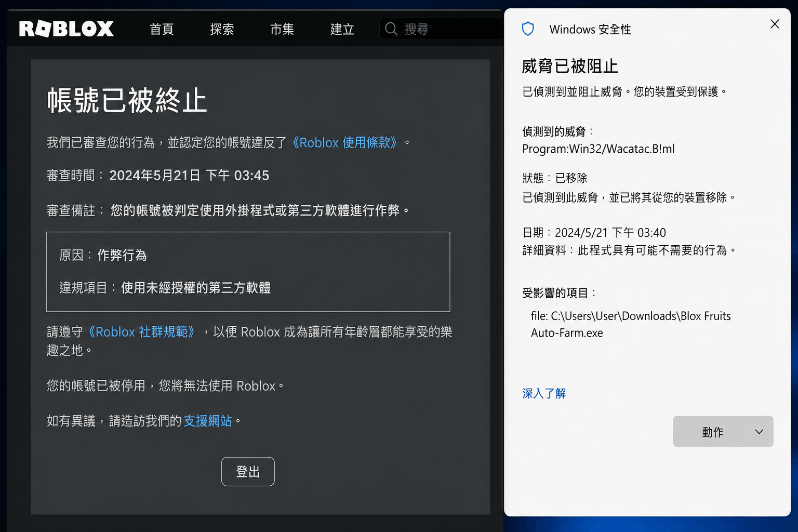This screenshot has height=532, width=798.
Task: Click the Roblox logo
Action: coord(66,29)
